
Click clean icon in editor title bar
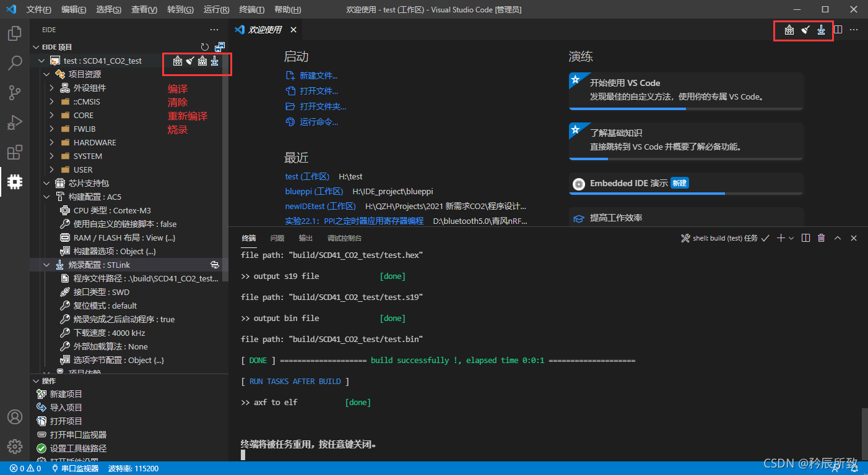tap(805, 29)
